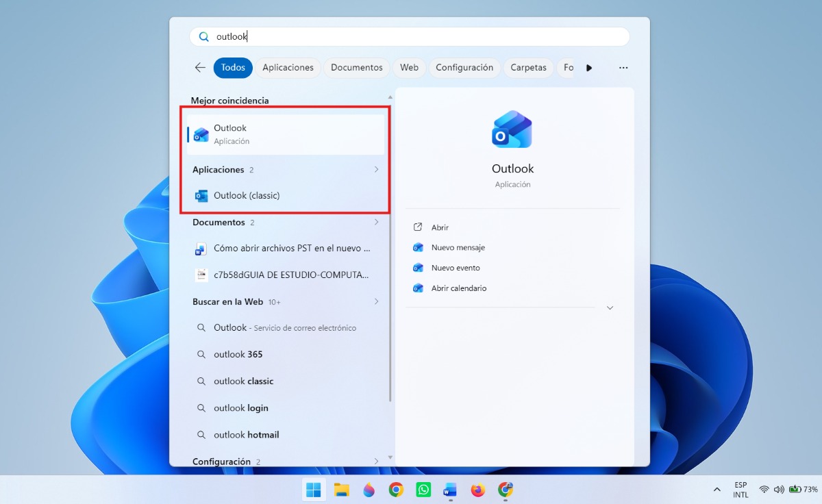The width and height of the screenshot is (822, 504).
Task: Search web for 'Outlook - Servicio de correo electrónico'
Action: (x=286, y=328)
